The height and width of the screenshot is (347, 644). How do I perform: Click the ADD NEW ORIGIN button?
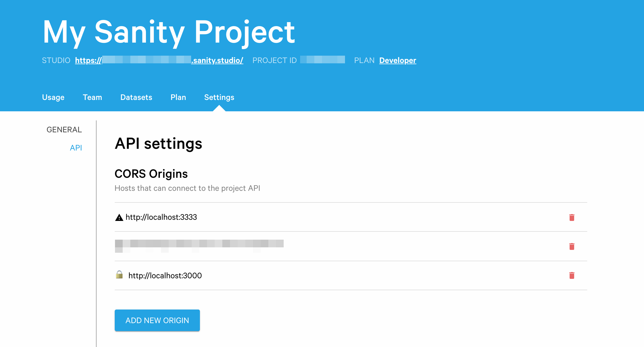point(158,320)
